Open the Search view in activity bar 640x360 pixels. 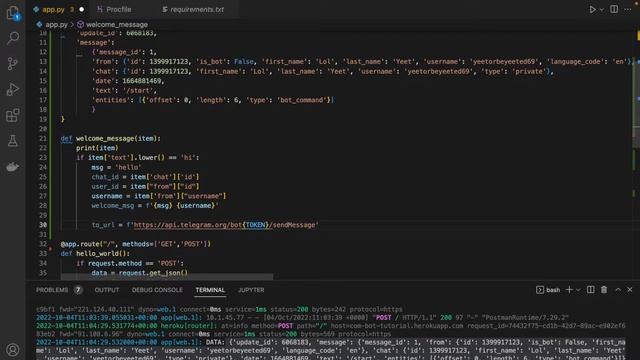pyautogui.click(x=13, y=38)
